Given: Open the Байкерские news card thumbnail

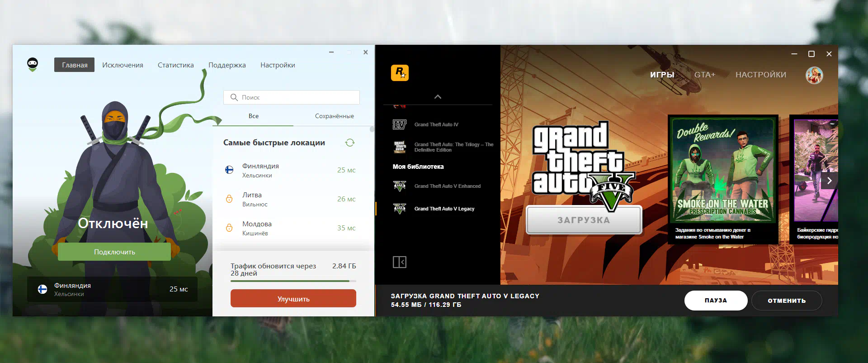Looking at the screenshot, I should (x=816, y=171).
